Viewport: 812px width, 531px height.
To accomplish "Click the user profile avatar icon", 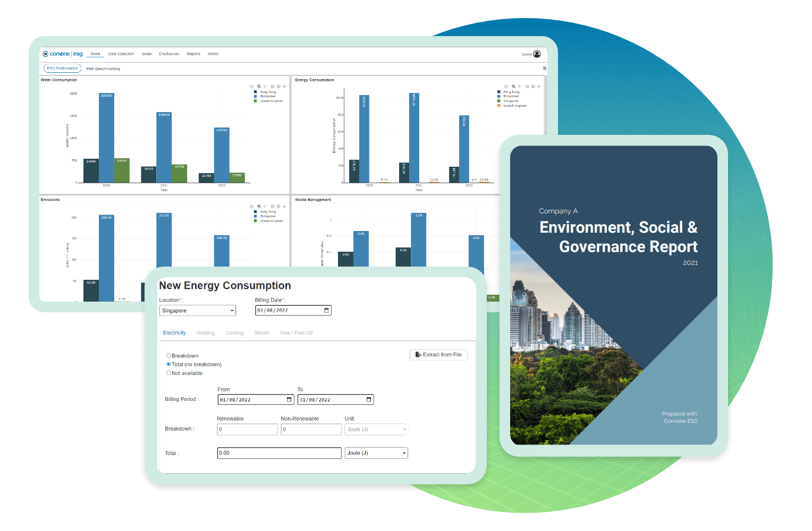I will pyautogui.click(x=537, y=54).
